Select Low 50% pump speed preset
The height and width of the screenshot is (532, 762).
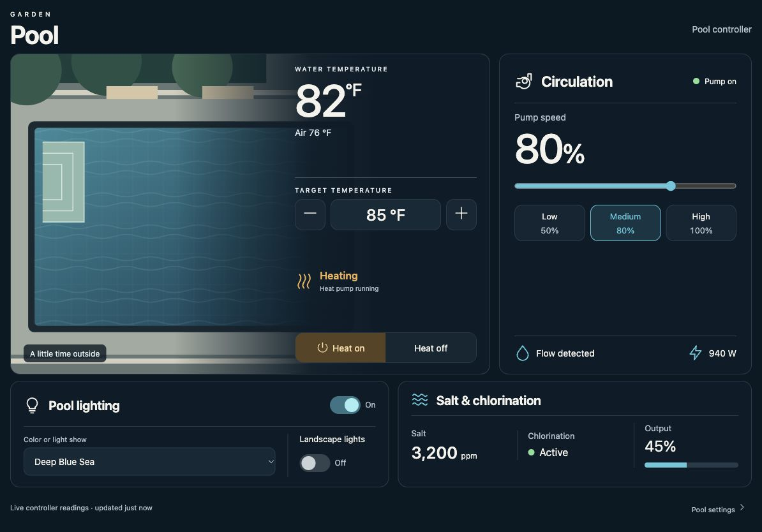click(x=549, y=223)
